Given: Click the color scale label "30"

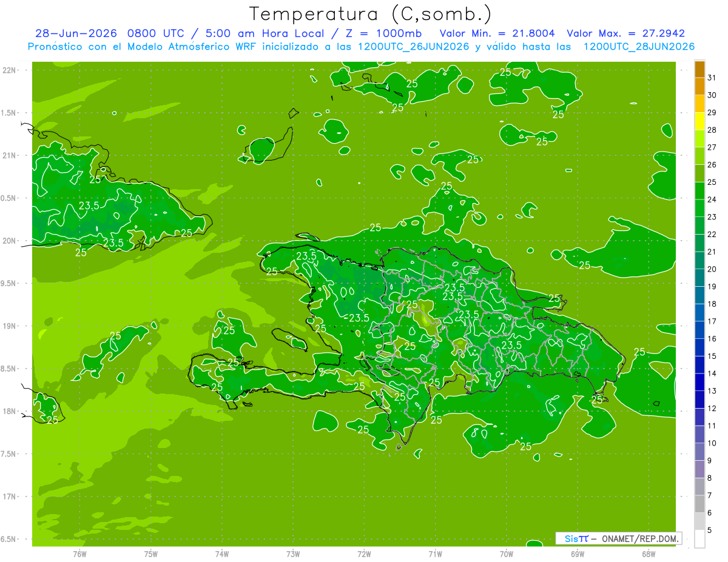Looking at the screenshot, I should tap(712, 95).
